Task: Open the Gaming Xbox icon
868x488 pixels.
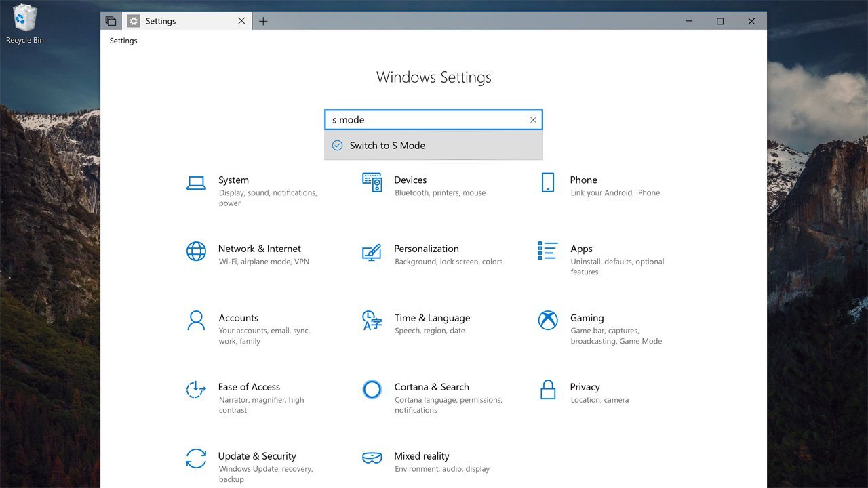Action: 548,320
